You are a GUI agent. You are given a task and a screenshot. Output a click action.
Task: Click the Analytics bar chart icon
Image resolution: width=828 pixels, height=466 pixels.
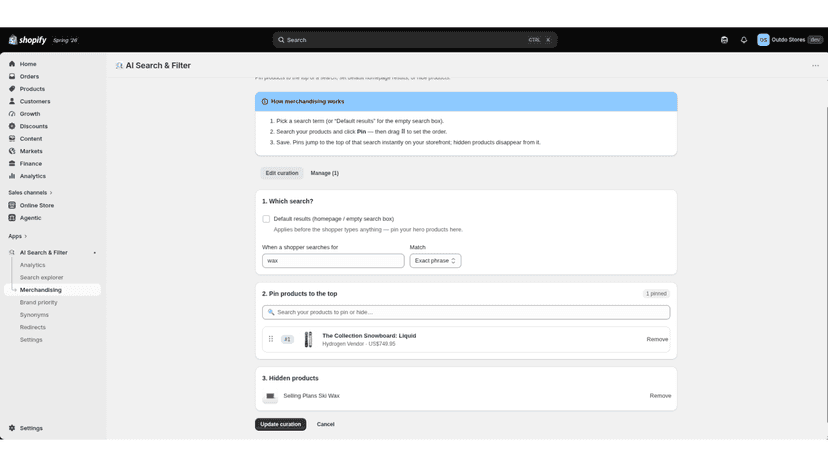click(12, 176)
